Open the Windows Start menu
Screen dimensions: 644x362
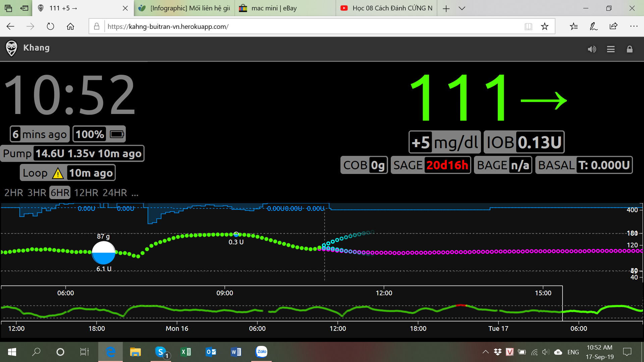point(12,352)
